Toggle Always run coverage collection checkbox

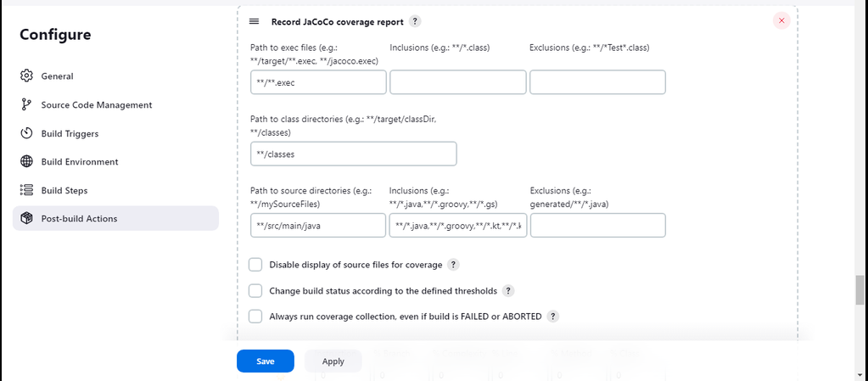click(x=255, y=317)
